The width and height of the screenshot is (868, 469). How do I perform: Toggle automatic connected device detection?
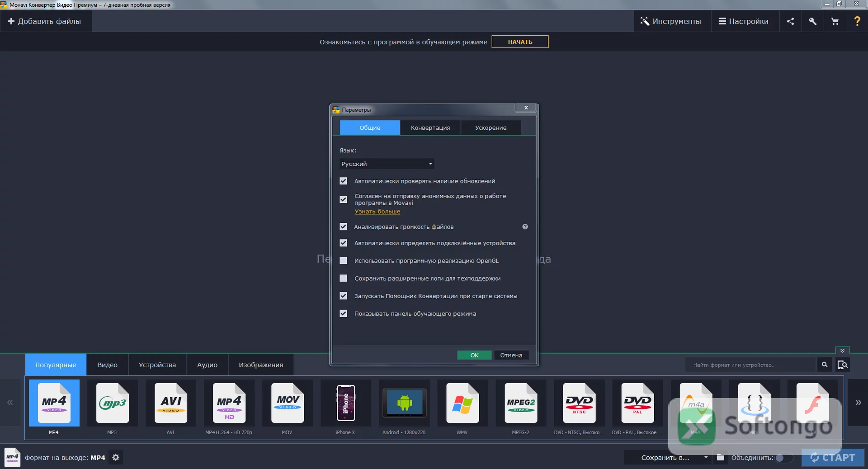pyautogui.click(x=344, y=243)
